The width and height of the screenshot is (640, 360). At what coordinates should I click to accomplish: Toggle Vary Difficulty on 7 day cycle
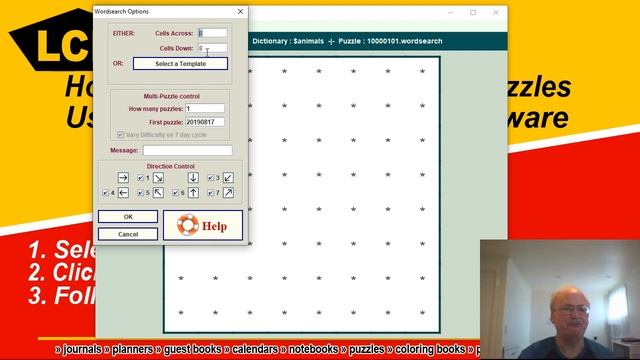[x=120, y=135]
